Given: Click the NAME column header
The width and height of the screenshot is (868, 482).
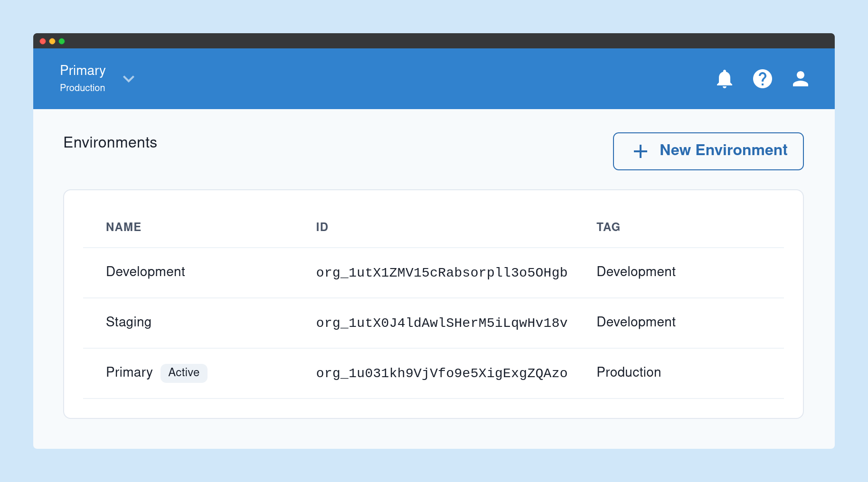Looking at the screenshot, I should 123,227.
